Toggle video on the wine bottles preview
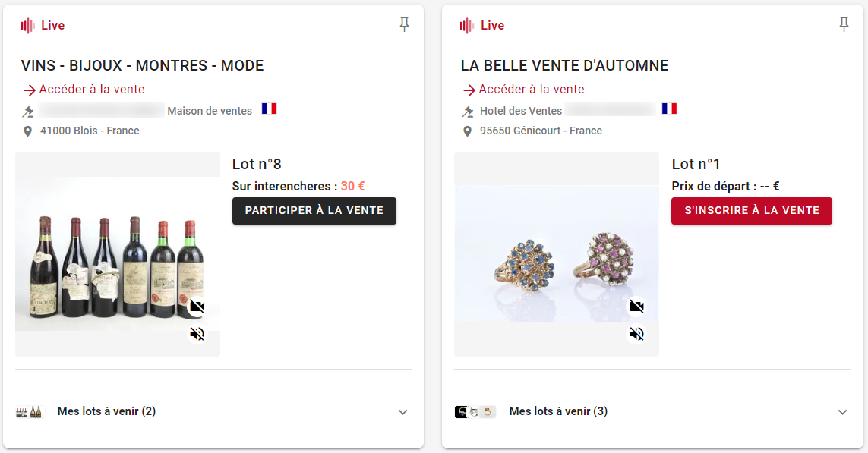 click(197, 307)
